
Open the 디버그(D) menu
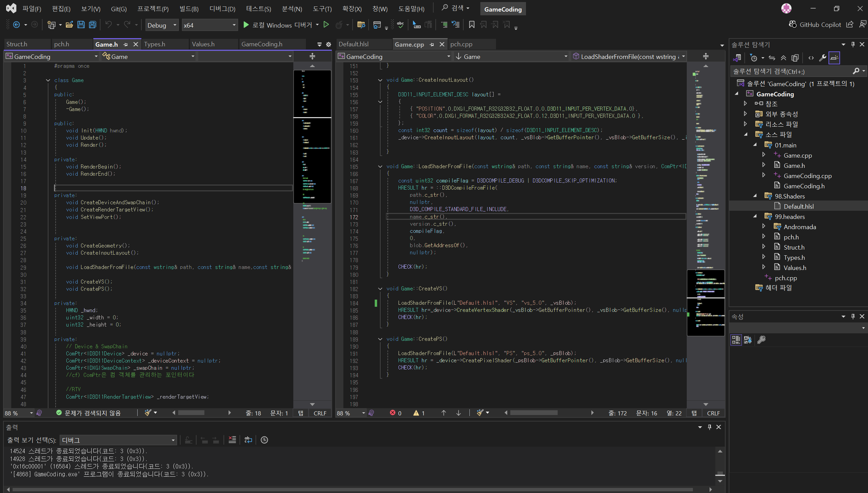(222, 9)
